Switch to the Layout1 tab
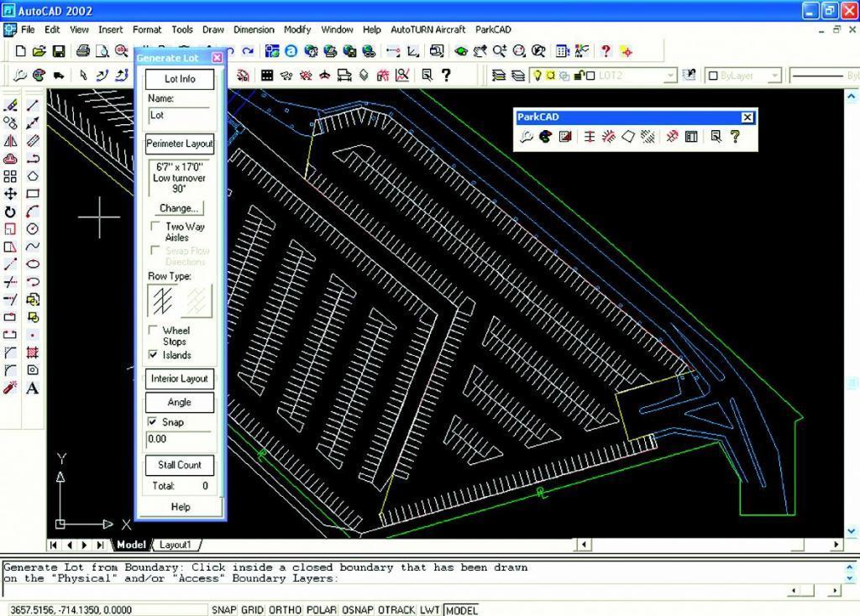Screen dimensions: 860x616 click(175, 545)
